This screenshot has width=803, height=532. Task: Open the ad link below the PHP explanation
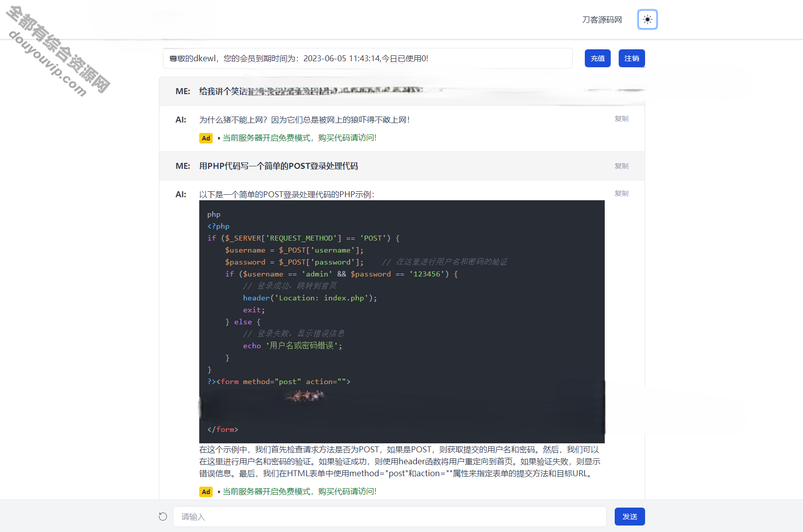tap(299, 492)
